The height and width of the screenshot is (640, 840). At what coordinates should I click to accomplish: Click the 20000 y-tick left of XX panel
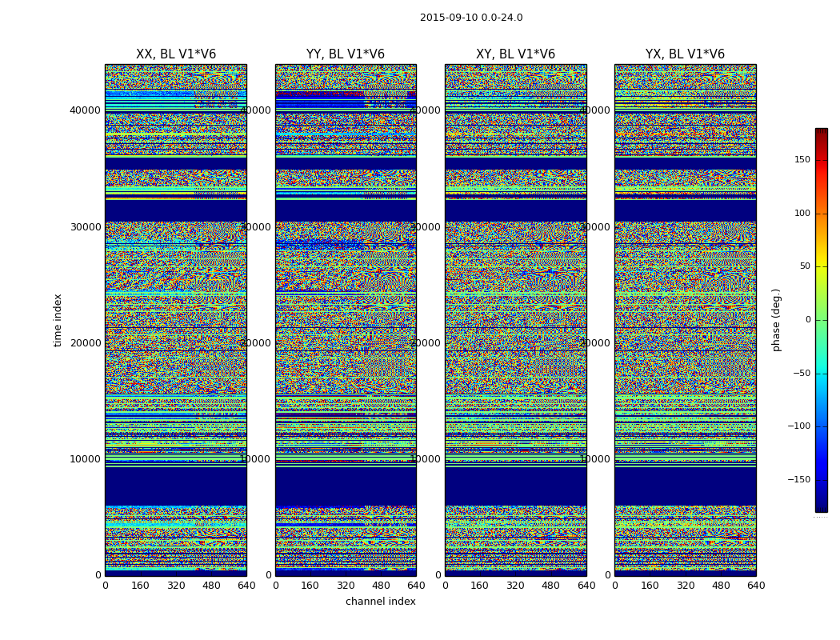[85, 342]
